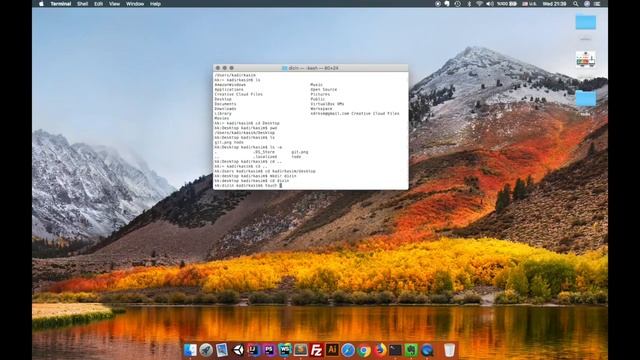Open PhpStorm dock icon
640x360 pixels.
[x=269, y=350]
